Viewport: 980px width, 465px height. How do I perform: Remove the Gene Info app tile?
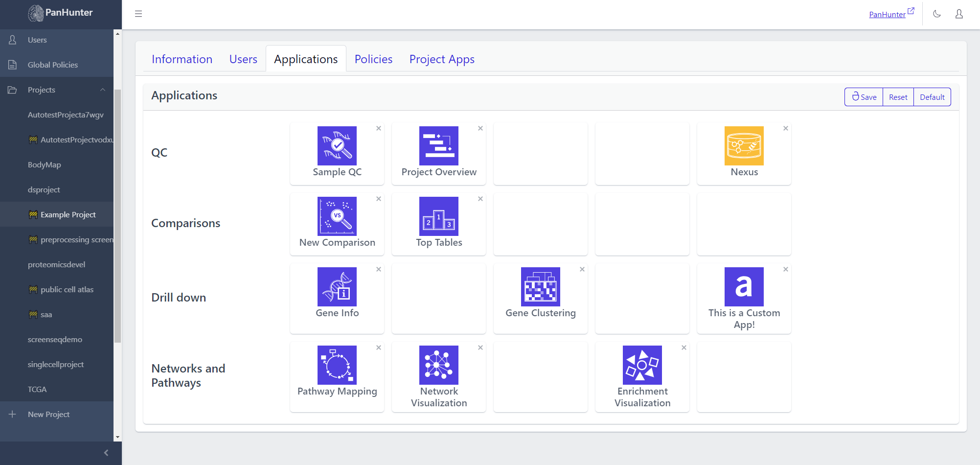(x=379, y=269)
